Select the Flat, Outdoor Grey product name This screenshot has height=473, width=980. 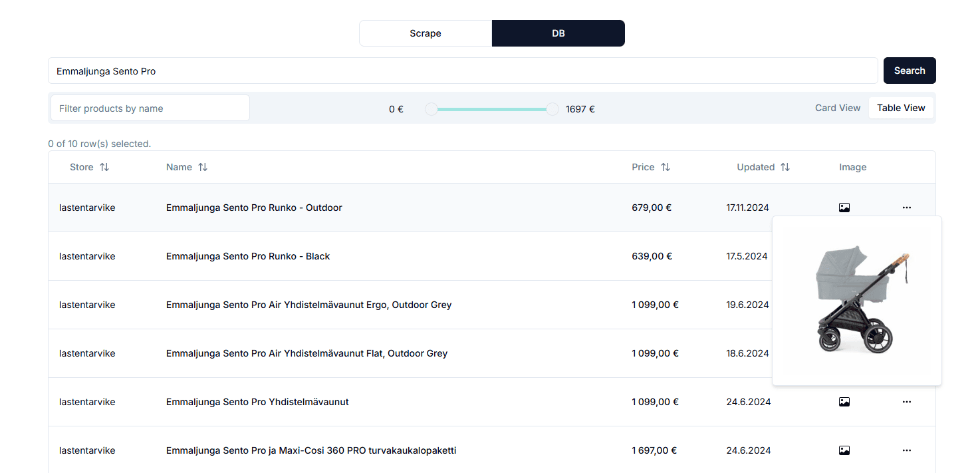tap(306, 353)
